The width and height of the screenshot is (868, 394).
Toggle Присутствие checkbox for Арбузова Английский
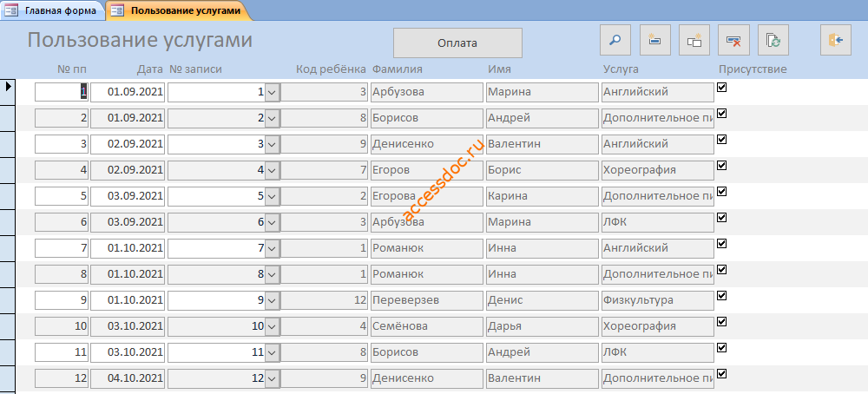click(x=721, y=88)
